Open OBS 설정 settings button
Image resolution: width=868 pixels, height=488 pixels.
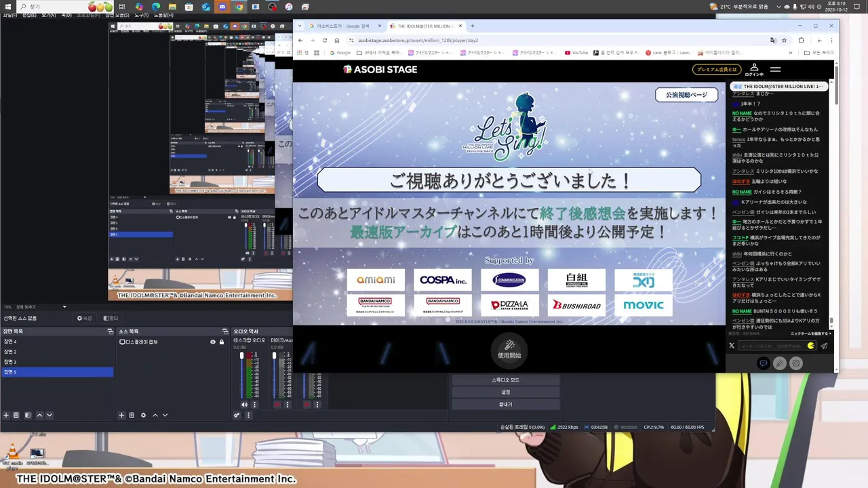[506, 392]
